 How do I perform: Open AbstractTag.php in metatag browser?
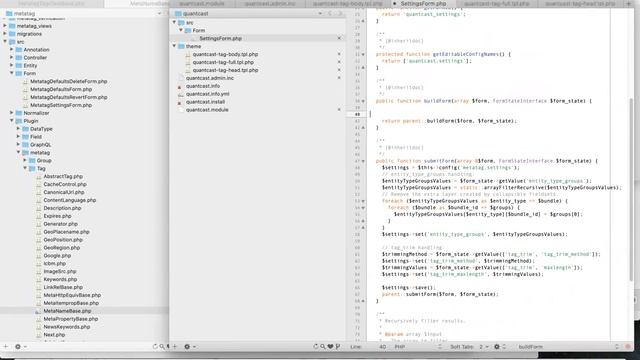coord(63,176)
